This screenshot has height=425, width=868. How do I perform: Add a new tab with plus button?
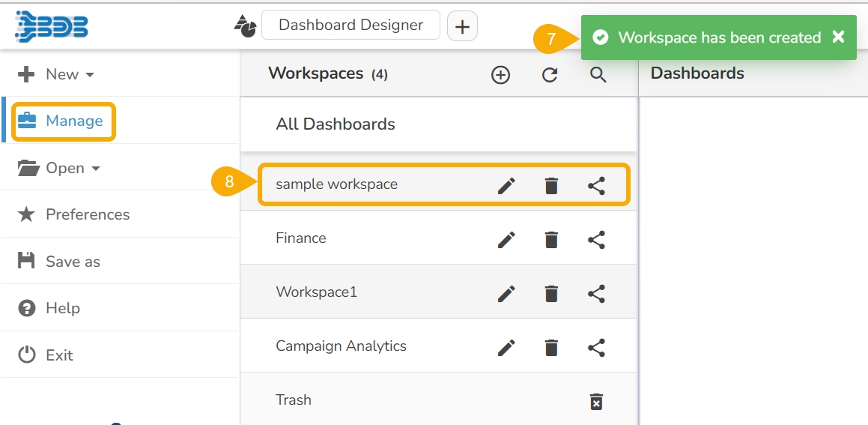tap(463, 27)
